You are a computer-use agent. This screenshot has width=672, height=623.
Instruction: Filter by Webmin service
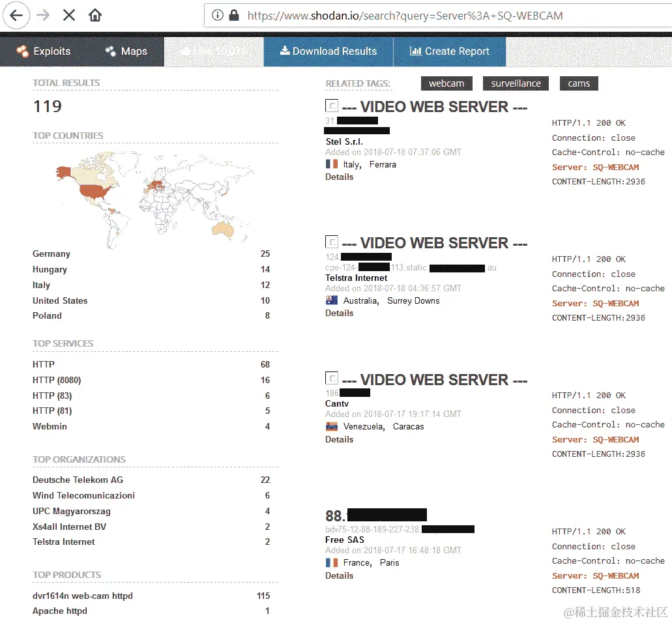point(50,426)
